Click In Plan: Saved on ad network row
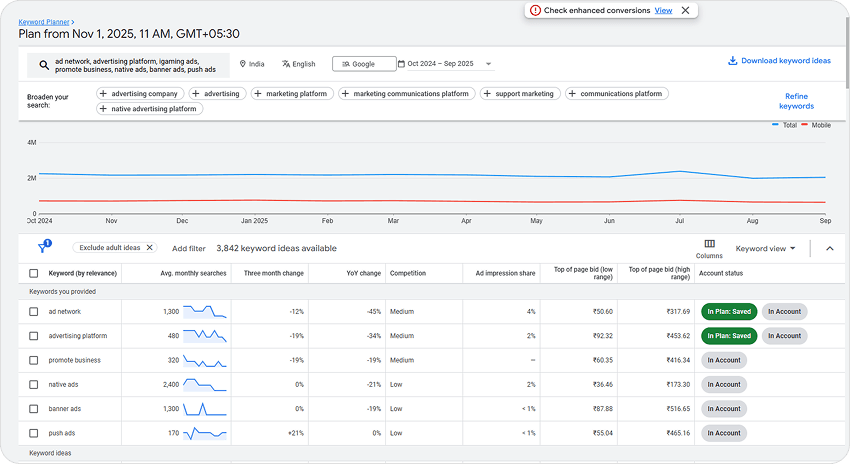 729,312
